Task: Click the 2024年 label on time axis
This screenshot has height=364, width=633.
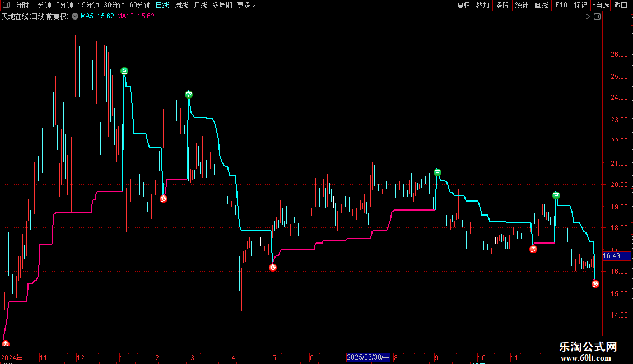Action: (12, 357)
